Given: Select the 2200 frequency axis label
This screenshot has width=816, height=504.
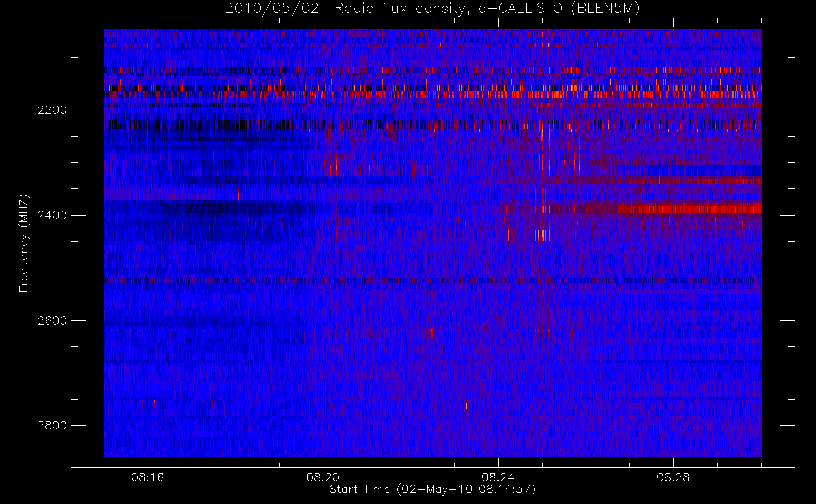Looking at the screenshot, I should pyautogui.click(x=52, y=110).
